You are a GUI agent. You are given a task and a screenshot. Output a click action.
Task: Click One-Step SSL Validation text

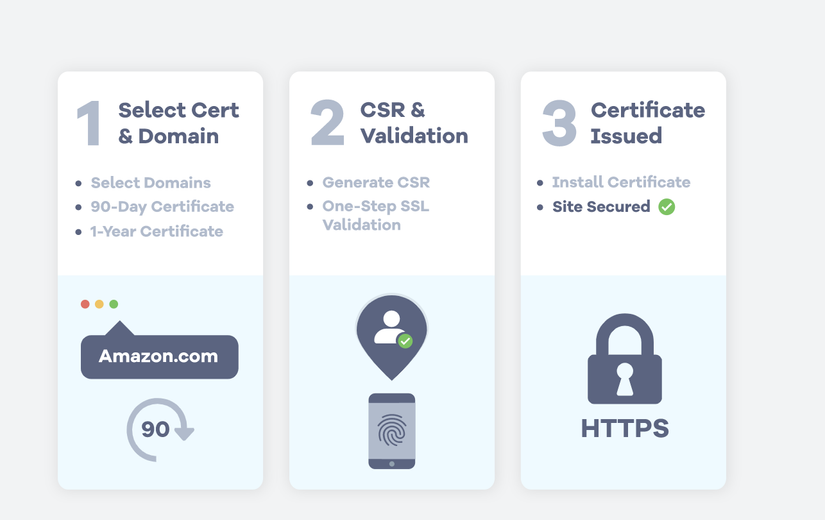pyautogui.click(x=375, y=216)
